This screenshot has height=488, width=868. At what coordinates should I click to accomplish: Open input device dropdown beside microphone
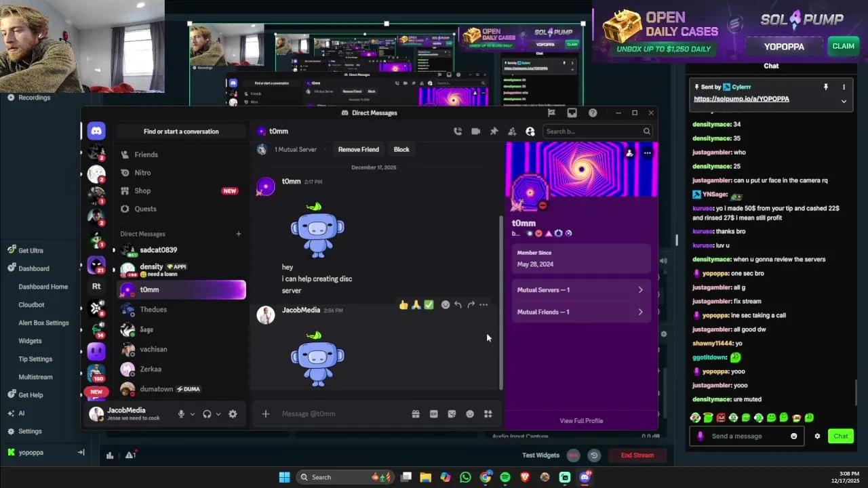(193, 414)
